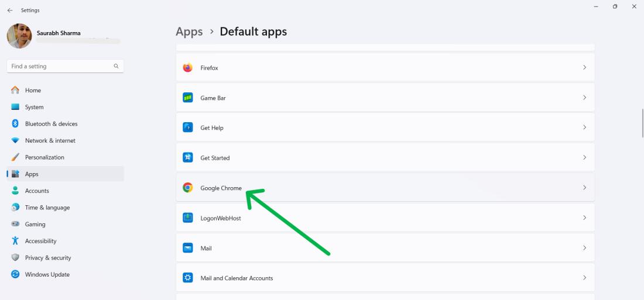Click the Google Chrome logo icon
644x300 pixels.
[x=188, y=188]
